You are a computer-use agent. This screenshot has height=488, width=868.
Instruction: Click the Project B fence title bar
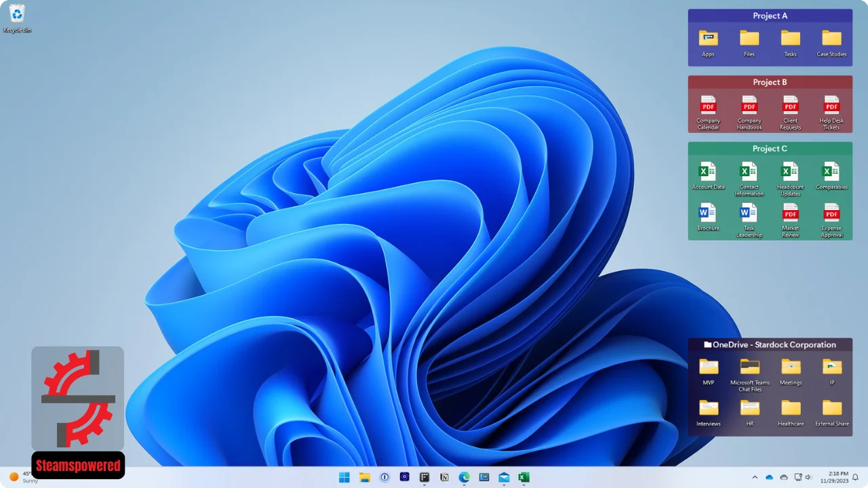(770, 82)
